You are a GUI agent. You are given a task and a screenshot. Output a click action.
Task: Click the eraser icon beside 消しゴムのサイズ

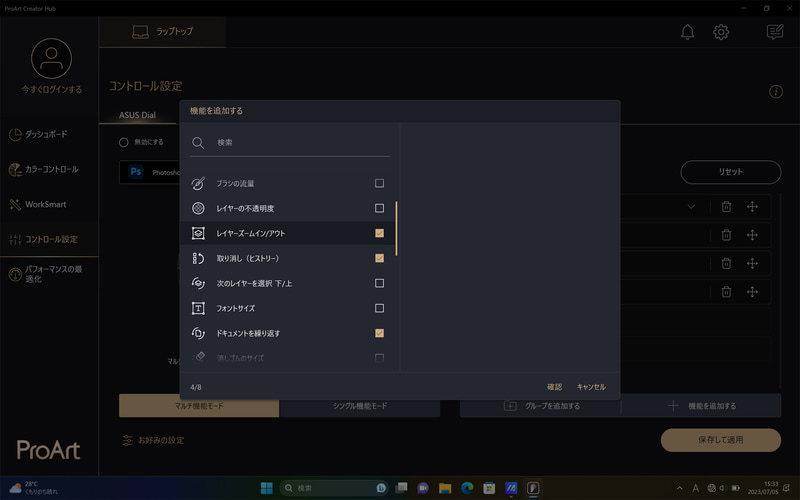[x=198, y=357]
